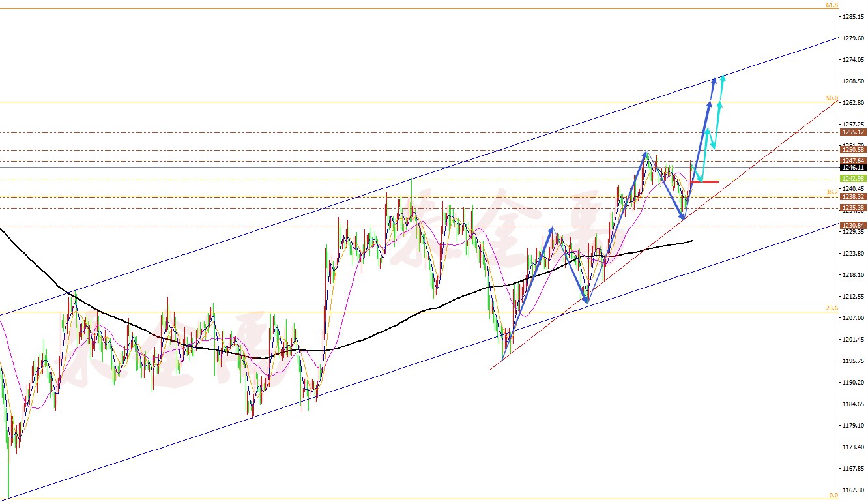Select the 61.8 Fibonacci level label
This screenshot has height=502, width=868.
832,5
